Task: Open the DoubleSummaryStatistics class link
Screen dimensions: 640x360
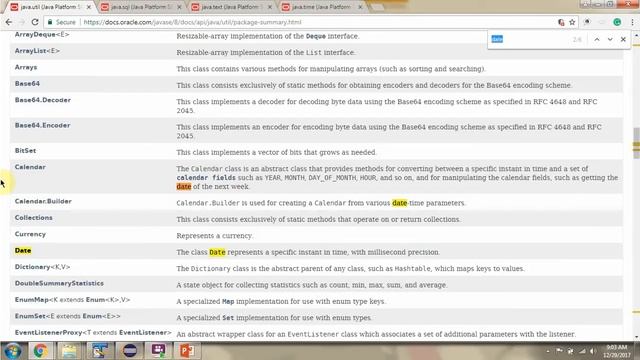Action: tap(59, 283)
